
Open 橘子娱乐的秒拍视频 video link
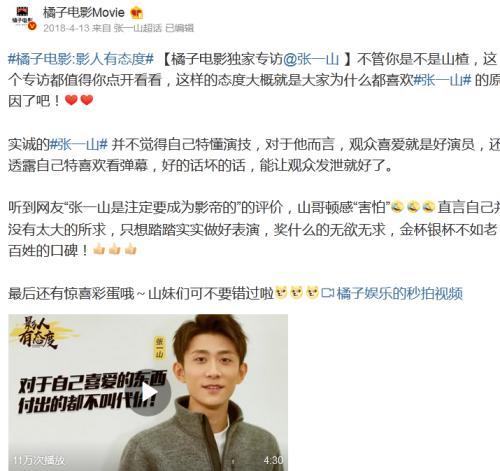[399, 294]
